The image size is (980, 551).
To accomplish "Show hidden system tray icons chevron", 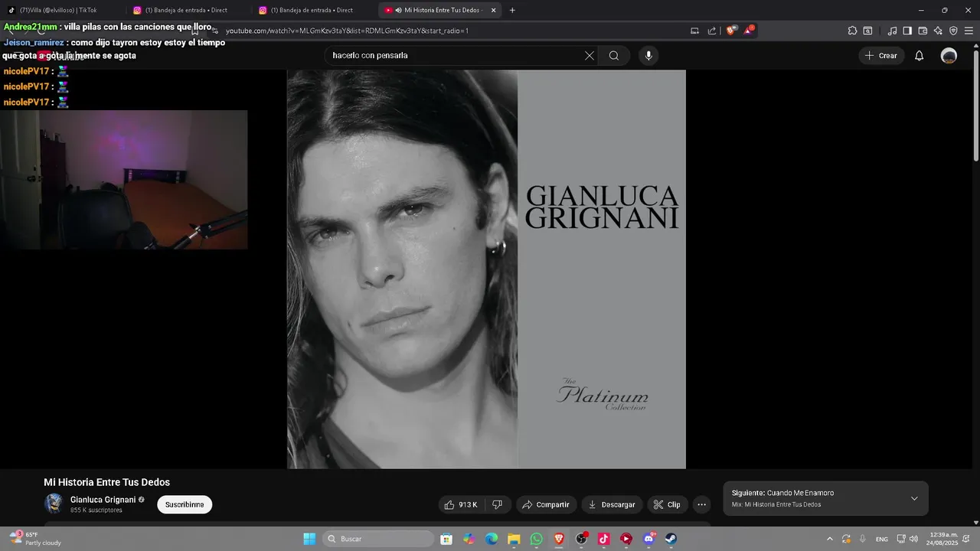I will click(829, 539).
